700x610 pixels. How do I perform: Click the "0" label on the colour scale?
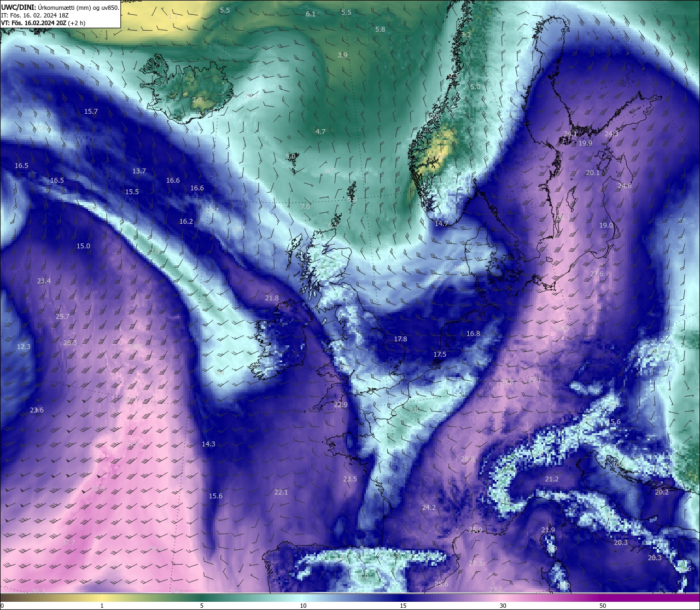coord(2,606)
